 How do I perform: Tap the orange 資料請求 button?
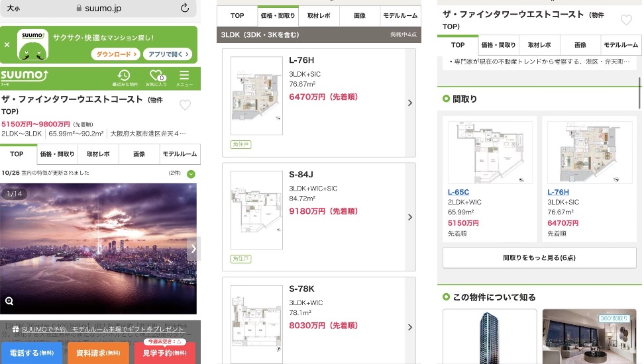(x=98, y=353)
